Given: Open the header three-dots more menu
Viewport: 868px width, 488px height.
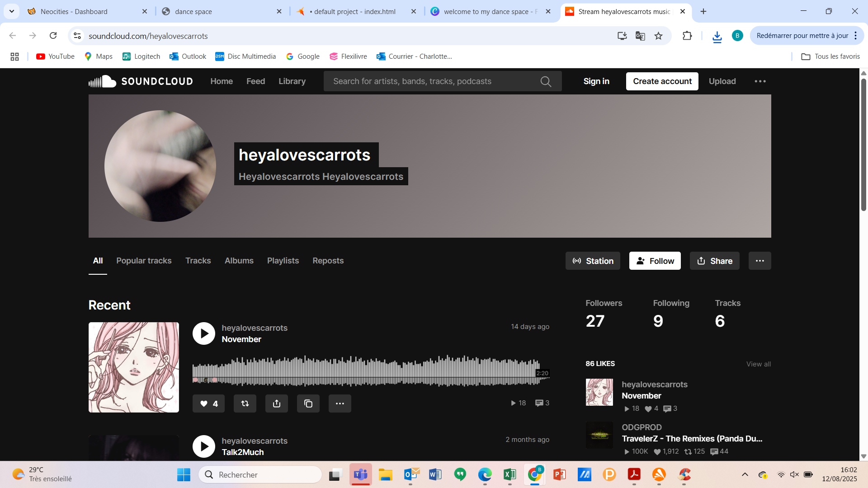Looking at the screenshot, I should 760,81.
